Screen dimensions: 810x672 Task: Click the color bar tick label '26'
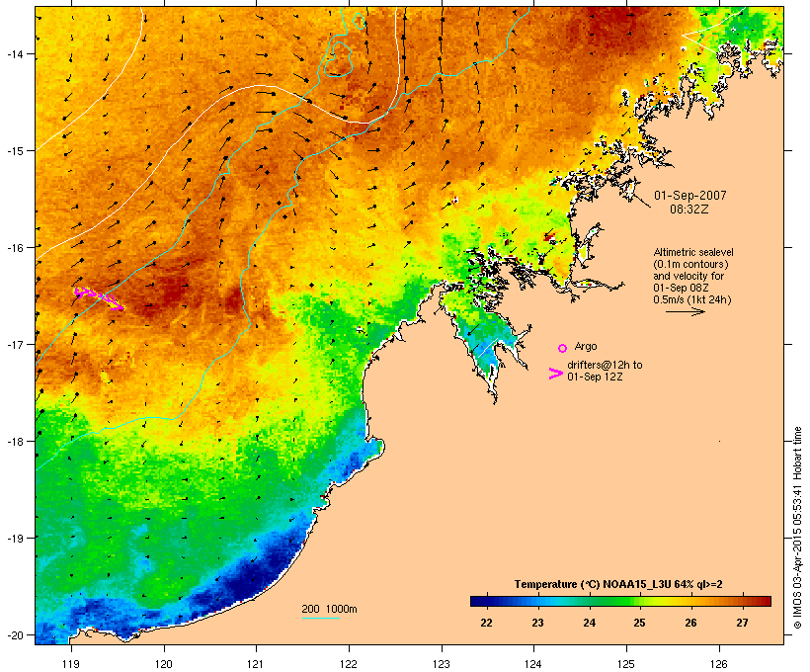click(x=690, y=623)
